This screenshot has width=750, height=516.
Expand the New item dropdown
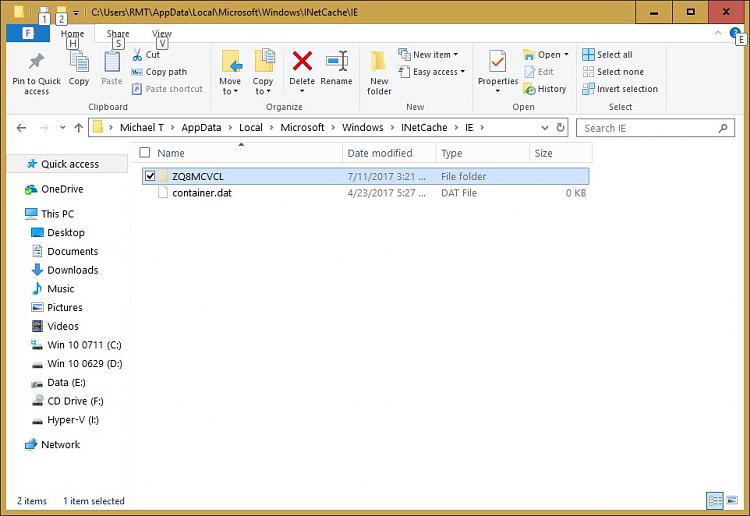[x=455, y=55]
